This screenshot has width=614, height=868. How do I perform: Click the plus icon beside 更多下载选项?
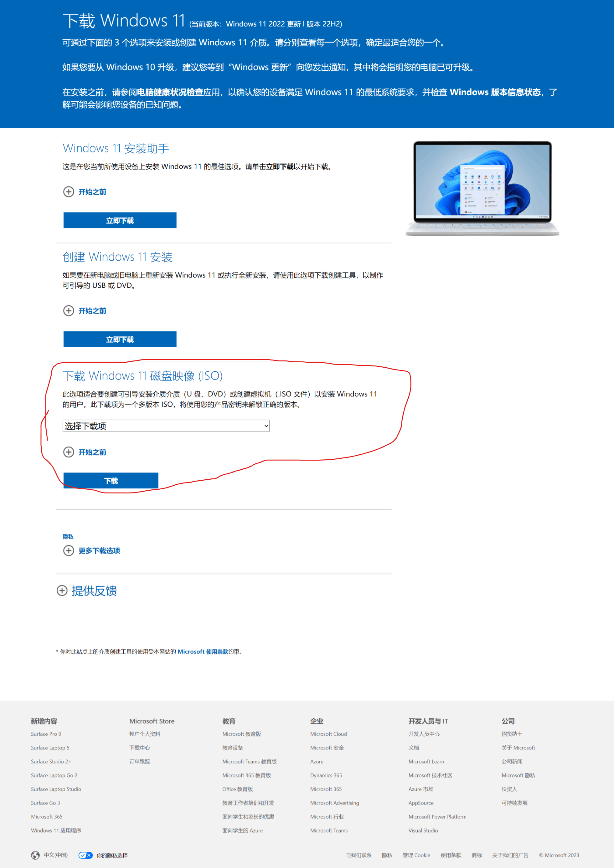pos(69,550)
